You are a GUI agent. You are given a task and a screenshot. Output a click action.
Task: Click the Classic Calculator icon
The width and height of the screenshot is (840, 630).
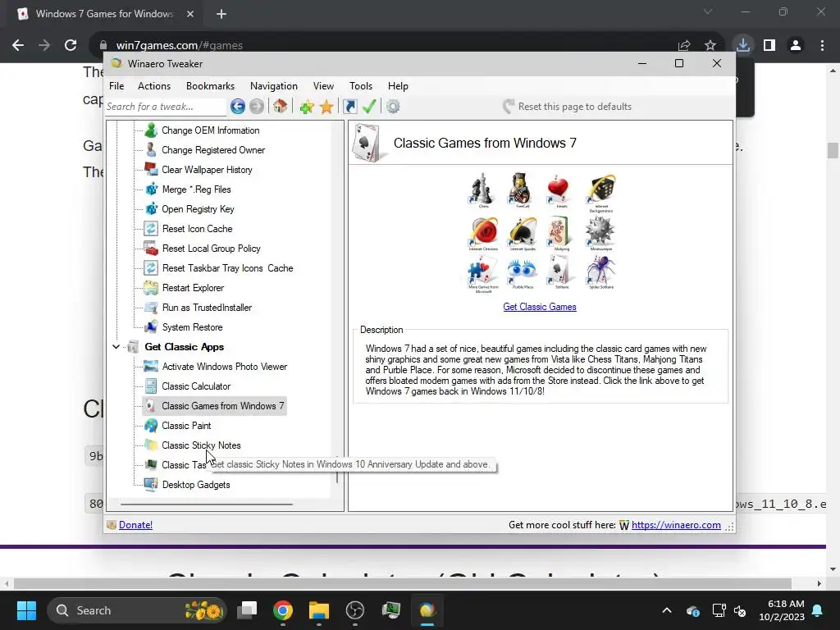151,386
